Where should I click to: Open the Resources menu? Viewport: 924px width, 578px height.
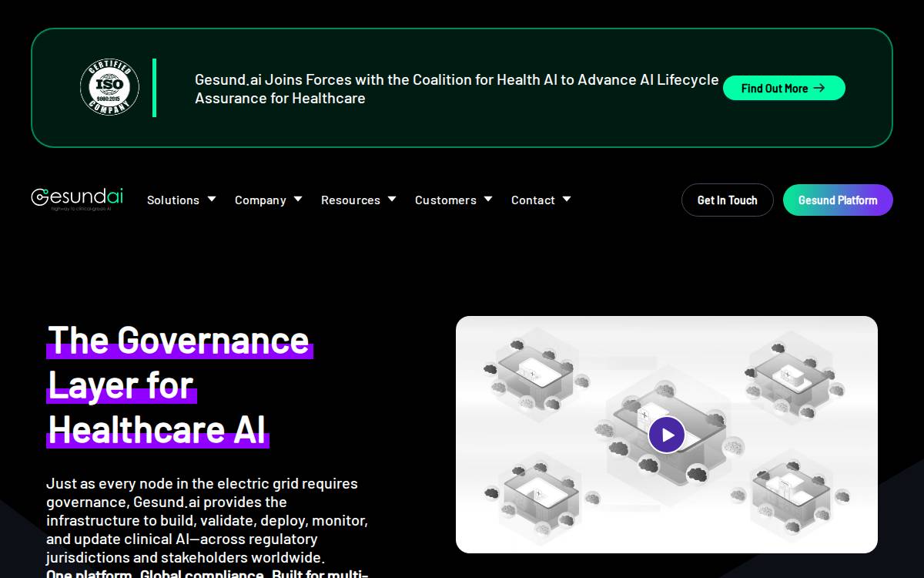[350, 200]
